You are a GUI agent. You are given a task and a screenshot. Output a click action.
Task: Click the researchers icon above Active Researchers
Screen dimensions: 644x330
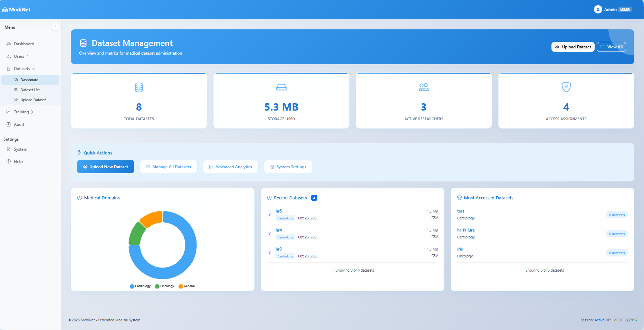tap(424, 87)
